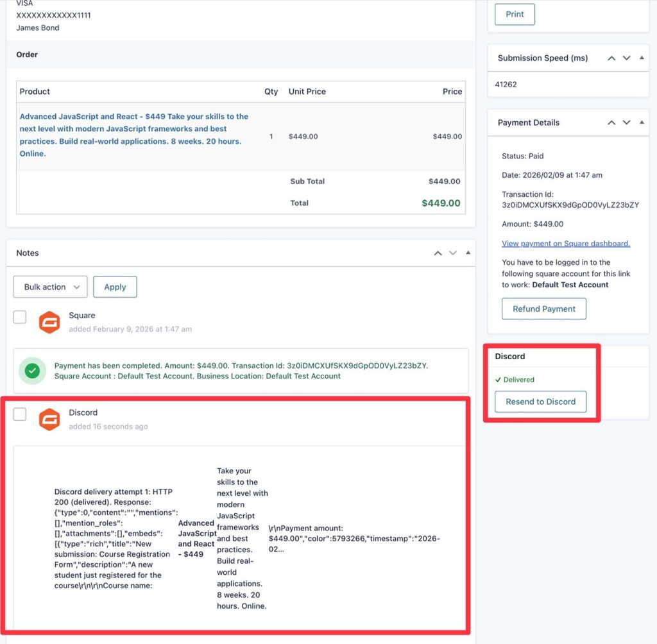This screenshot has height=644, width=657.
Task: Select the Discord note checkbox
Action: point(20,414)
